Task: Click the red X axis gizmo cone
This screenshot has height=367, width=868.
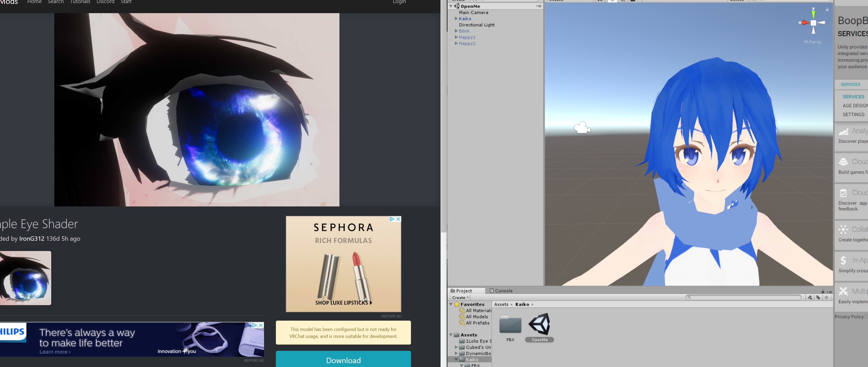Action: [806, 23]
